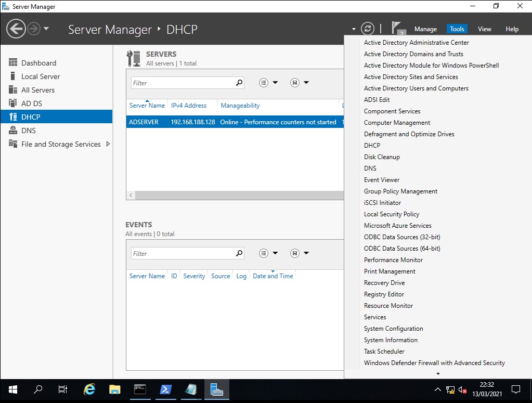Open the notifications flag icon

pyautogui.click(x=397, y=28)
